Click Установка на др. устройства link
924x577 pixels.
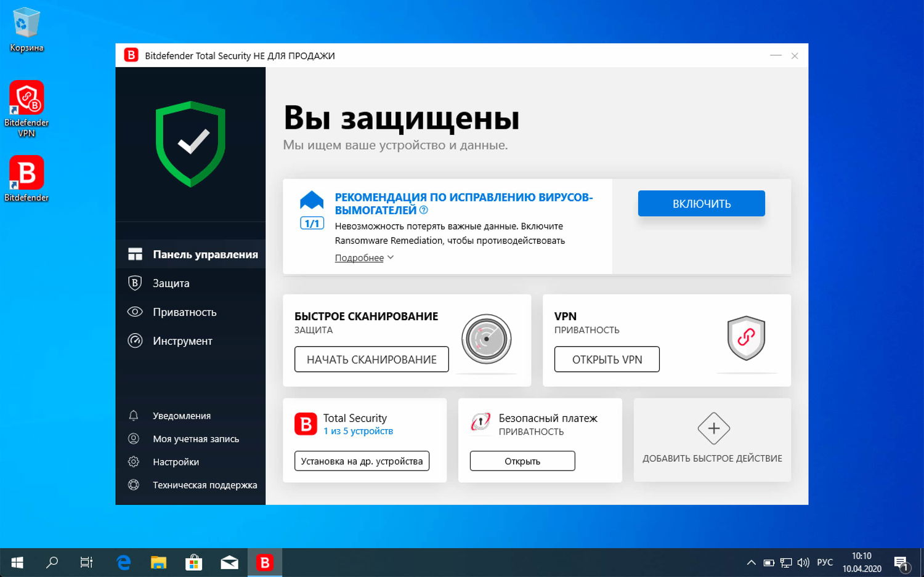tap(362, 461)
